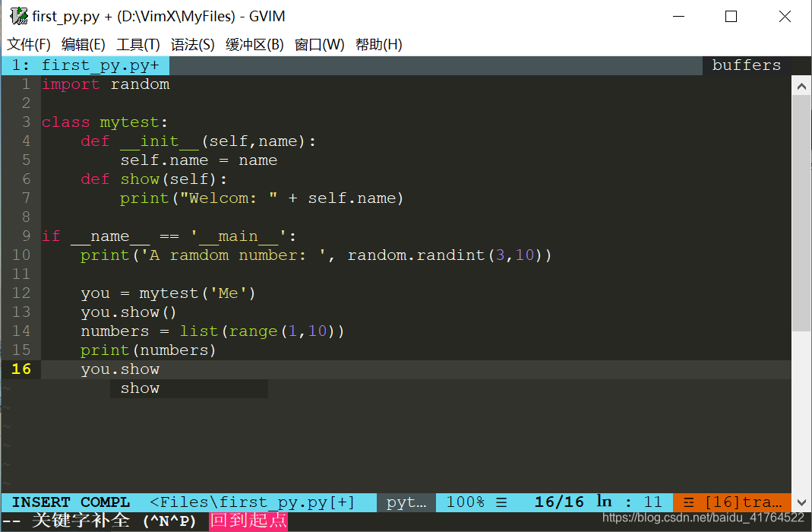Open the 文件(F) menu
This screenshot has height=532, width=812.
tap(29, 44)
